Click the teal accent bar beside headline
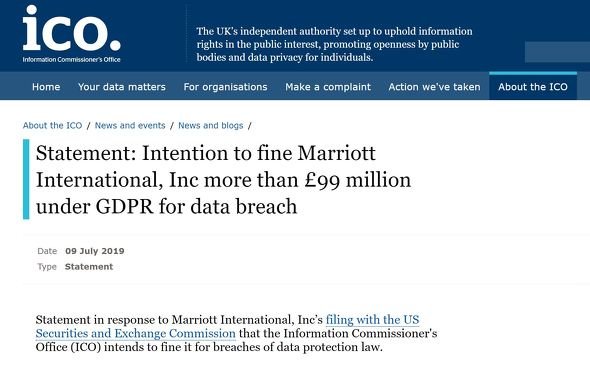 click(26, 179)
